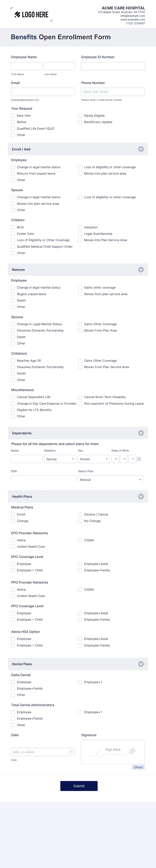Image resolution: width=156 pixels, height=868 pixels.
Task: Check the New Hire request option
Action: [13, 116]
